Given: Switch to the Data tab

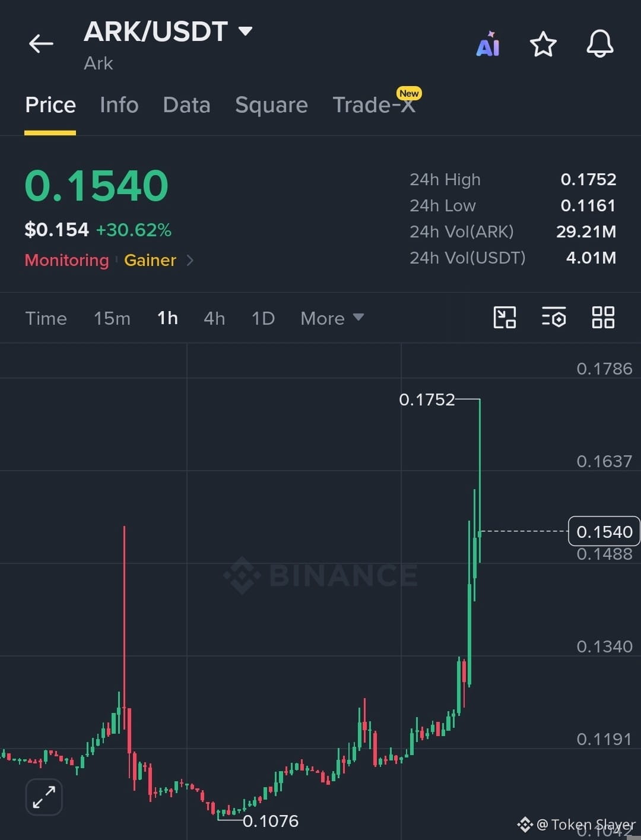Looking at the screenshot, I should [x=186, y=105].
